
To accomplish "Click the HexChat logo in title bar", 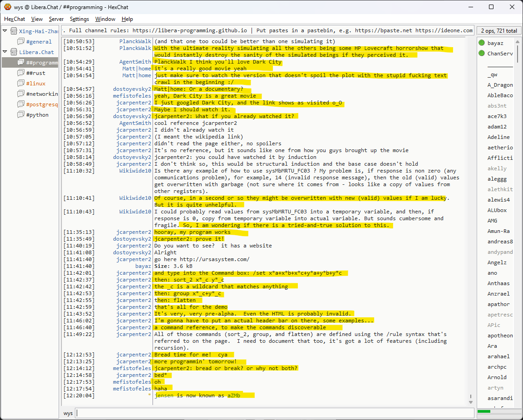I will pyautogui.click(x=8, y=7).
